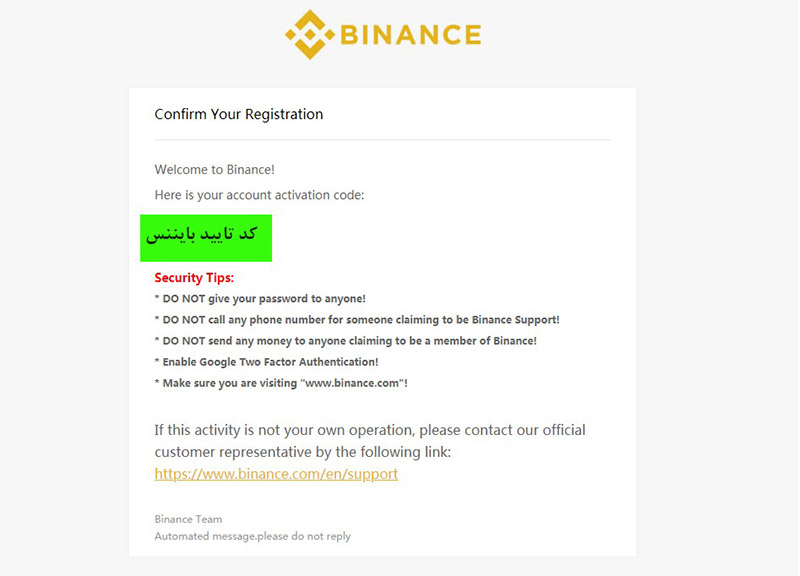
Task: Click the 'If this activity' paragraph start
Action: (x=370, y=430)
